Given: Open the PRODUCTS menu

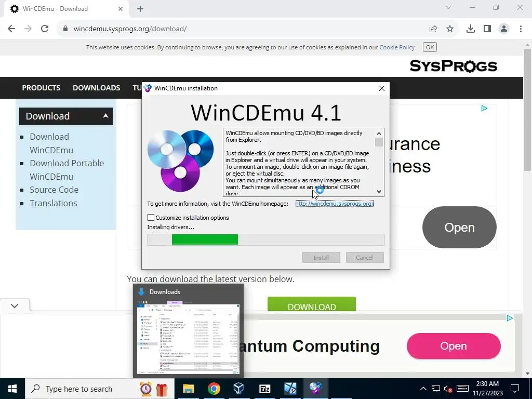Looking at the screenshot, I should pos(41,88).
